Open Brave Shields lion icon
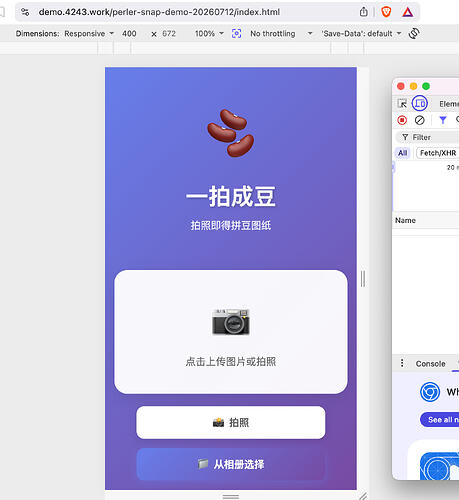 [x=386, y=12]
